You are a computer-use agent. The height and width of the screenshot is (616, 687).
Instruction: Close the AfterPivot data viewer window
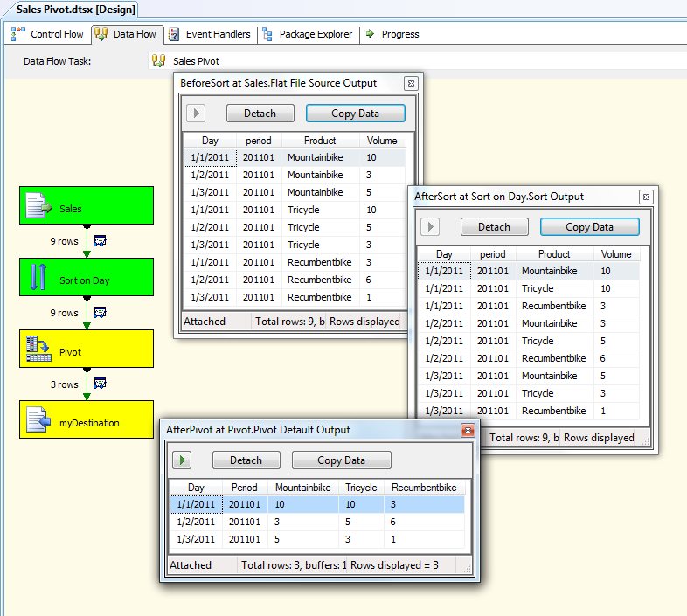pyautogui.click(x=468, y=430)
